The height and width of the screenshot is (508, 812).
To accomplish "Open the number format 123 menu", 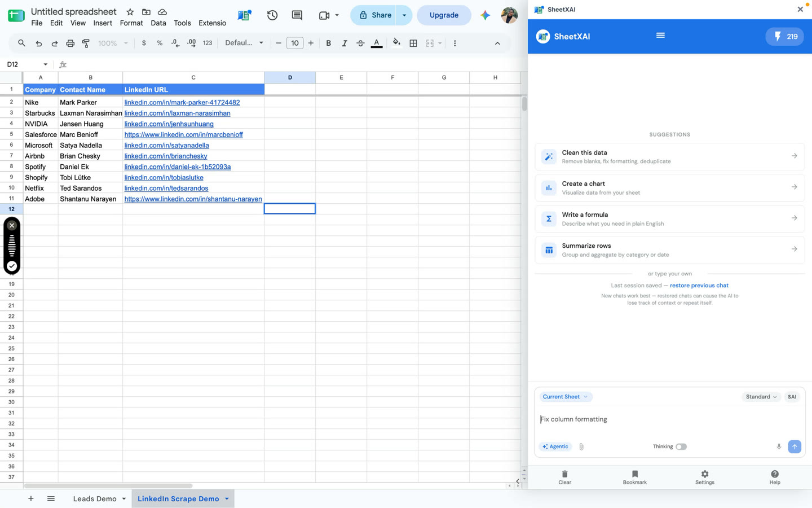I will [x=208, y=43].
